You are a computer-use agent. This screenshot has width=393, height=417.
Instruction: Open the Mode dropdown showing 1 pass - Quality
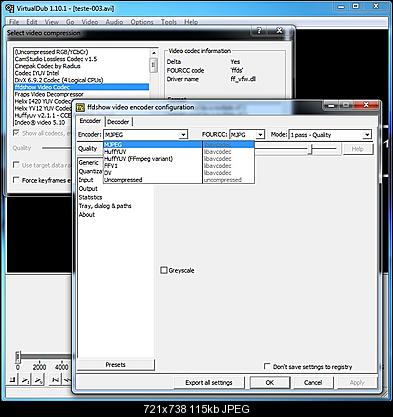(367, 135)
